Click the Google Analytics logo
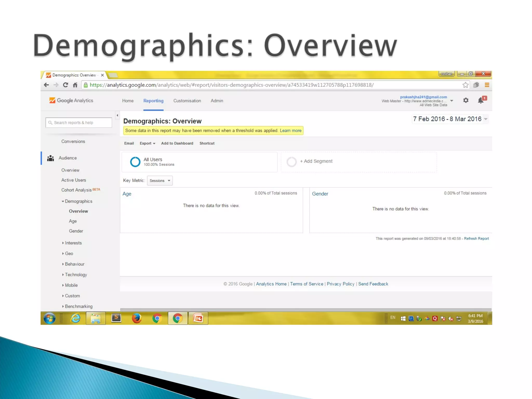This screenshot has height=399, width=532. [x=71, y=101]
